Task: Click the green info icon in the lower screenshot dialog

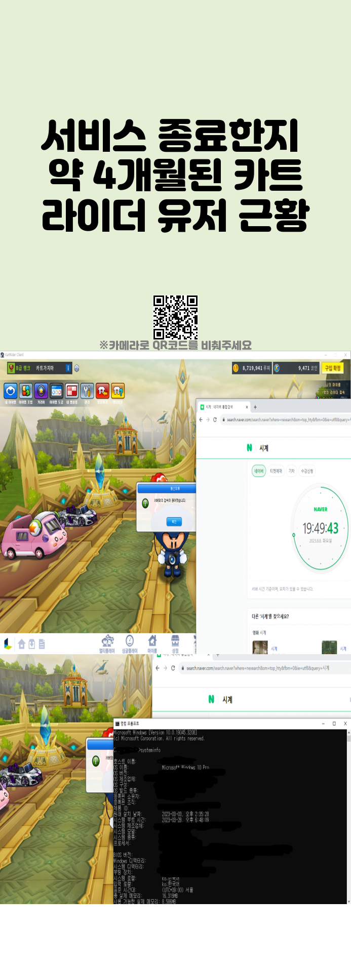Action: [96, 761]
